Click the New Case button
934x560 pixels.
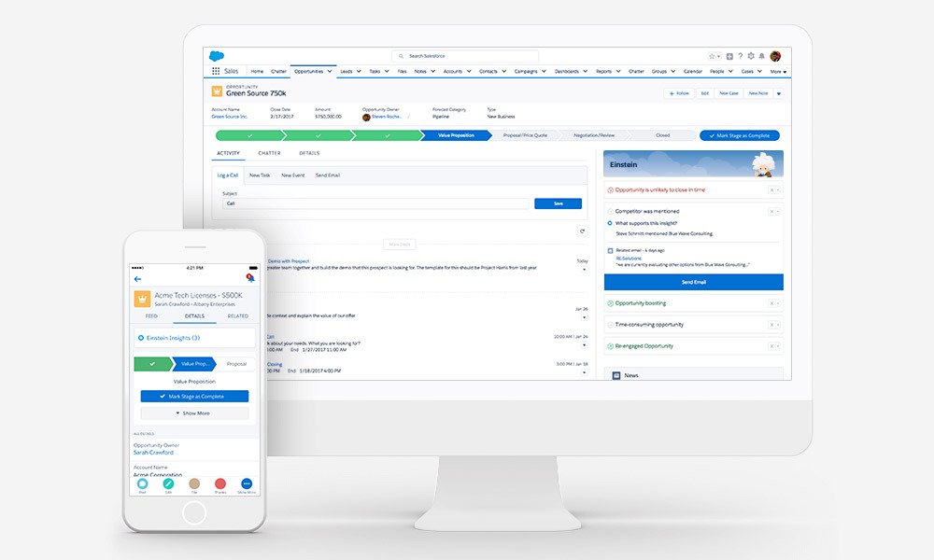(x=729, y=93)
